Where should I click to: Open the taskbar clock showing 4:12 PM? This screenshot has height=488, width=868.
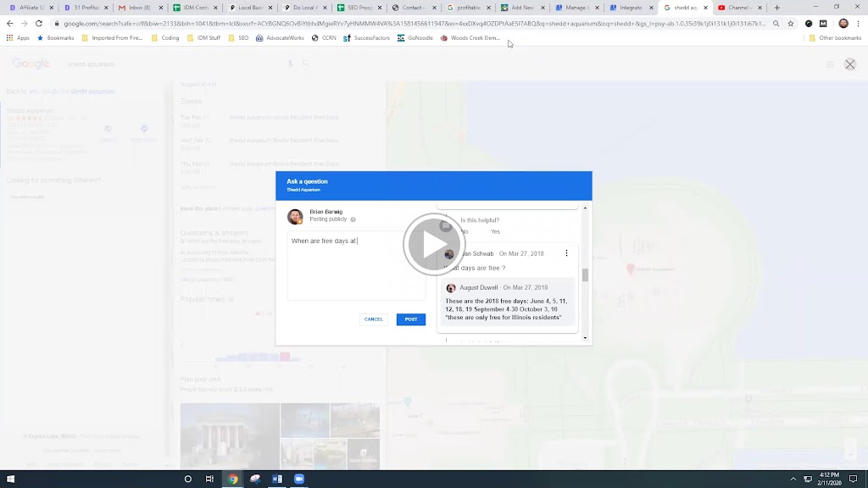[x=829, y=480]
